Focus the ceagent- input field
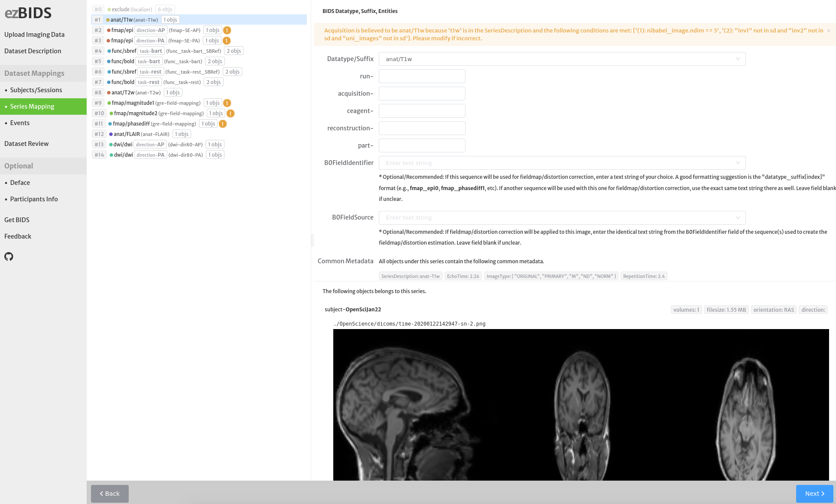Screen dimensions: 836x504 [x=422, y=111]
